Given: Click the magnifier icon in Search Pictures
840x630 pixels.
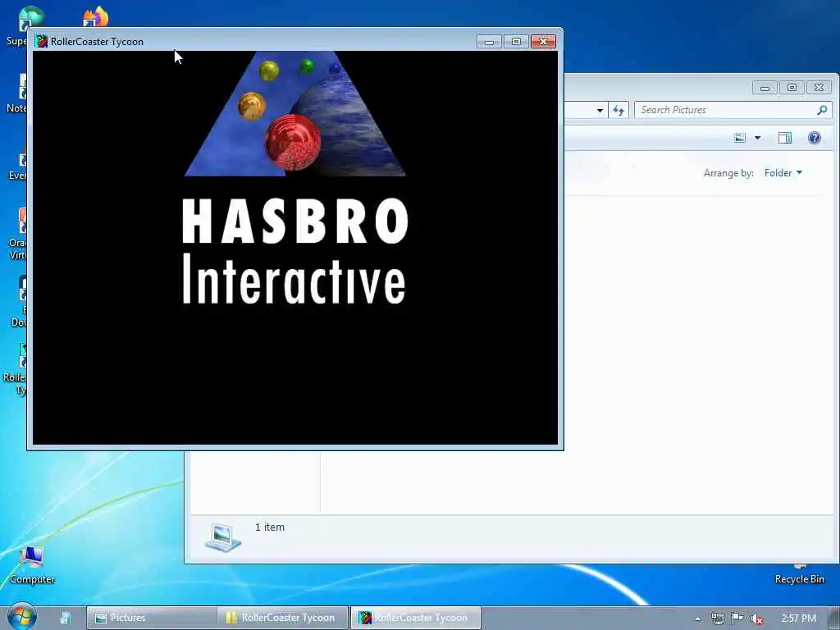Looking at the screenshot, I should 822,110.
